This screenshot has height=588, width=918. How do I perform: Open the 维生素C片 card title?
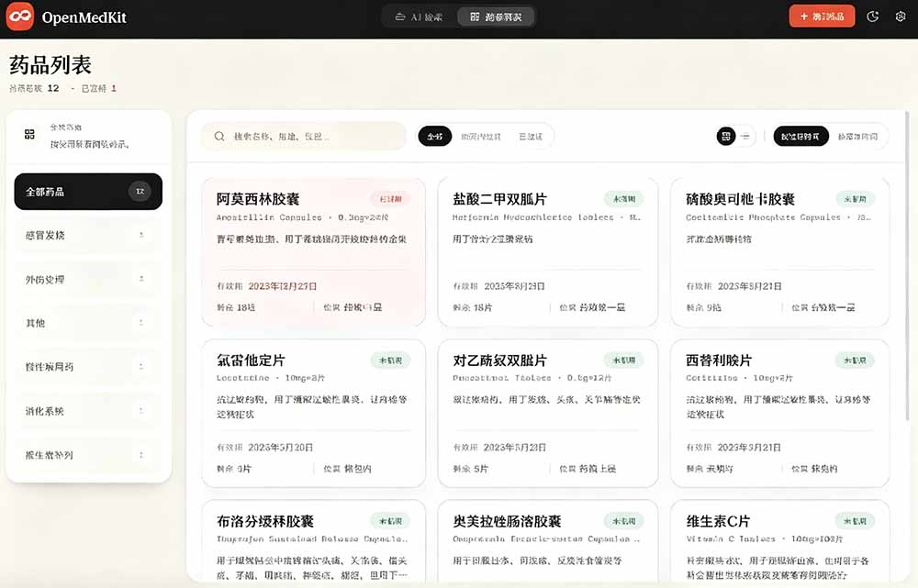click(718, 521)
